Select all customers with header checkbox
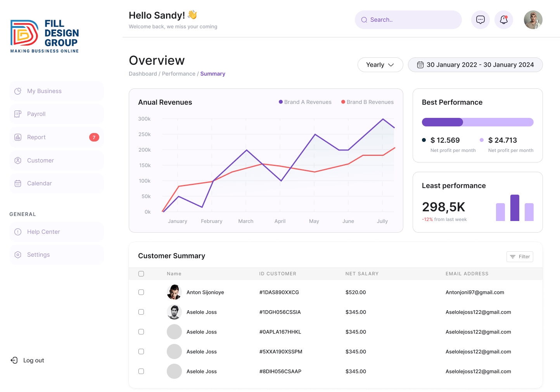Viewport: 560px width, 392px height. coord(141,274)
